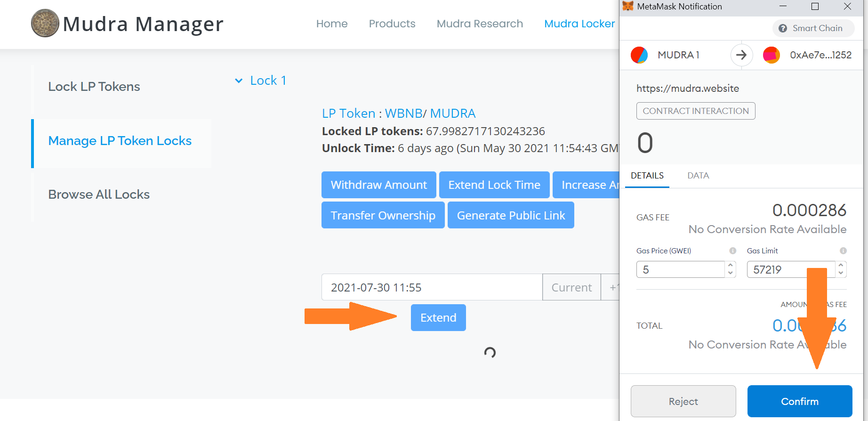Viewport: 868px width, 421px height.
Task: Click the 0xAe7e...1252 recipient avatar
Action: tap(772, 55)
